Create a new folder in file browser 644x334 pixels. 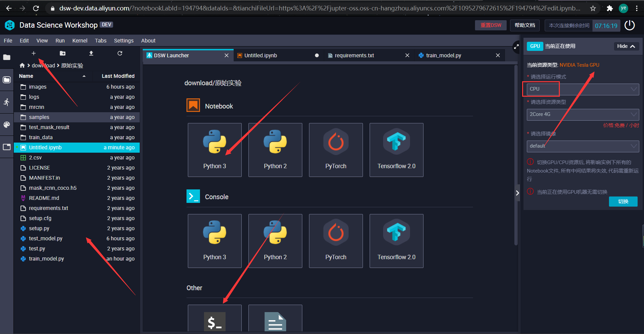point(63,53)
